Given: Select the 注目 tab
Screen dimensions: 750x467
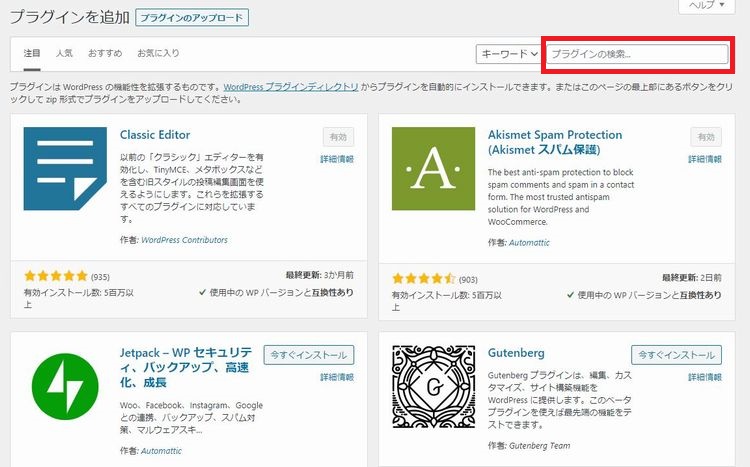Looking at the screenshot, I should tap(32, 53).
